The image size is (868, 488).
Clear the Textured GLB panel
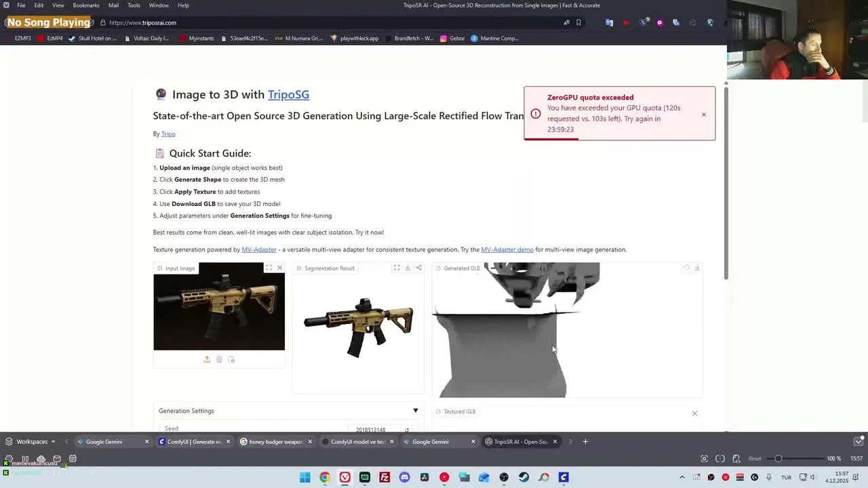point(694,413)
